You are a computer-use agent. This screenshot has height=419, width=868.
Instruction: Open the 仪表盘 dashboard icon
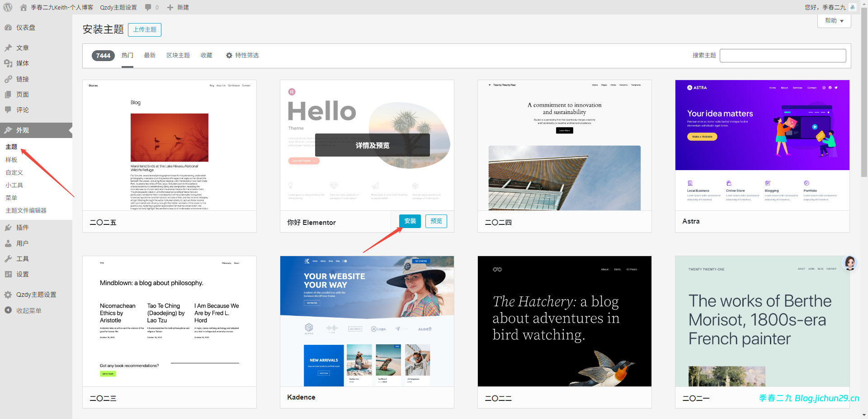pyautogui.click(x=8, y=28)
